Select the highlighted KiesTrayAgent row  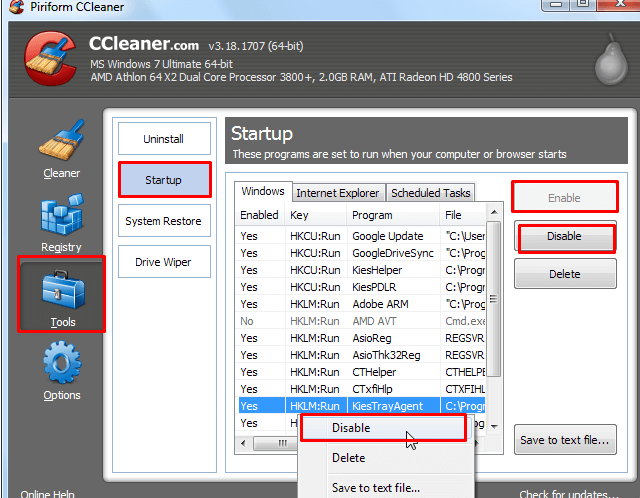tap(361, 406)
